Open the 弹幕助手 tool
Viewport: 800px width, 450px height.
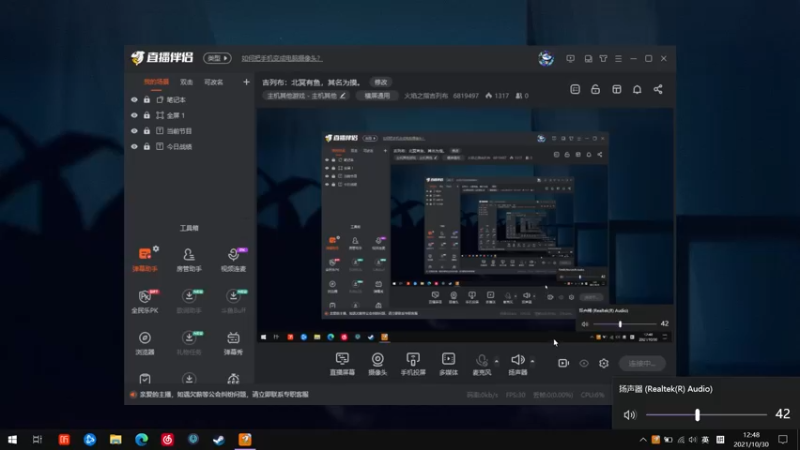coord(145,259)
